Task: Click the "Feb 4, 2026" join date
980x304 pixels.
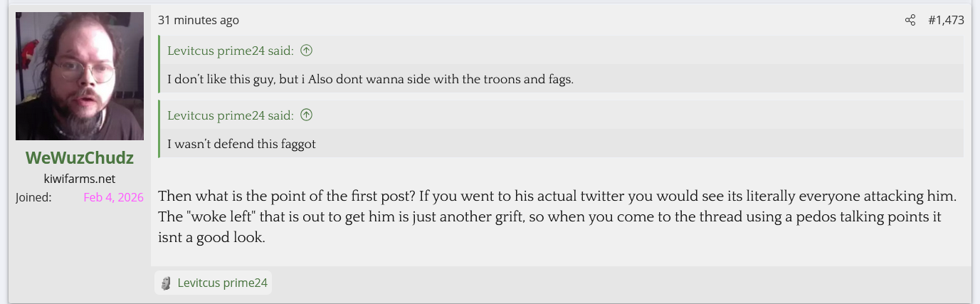Action: click(x=113, y=197)
